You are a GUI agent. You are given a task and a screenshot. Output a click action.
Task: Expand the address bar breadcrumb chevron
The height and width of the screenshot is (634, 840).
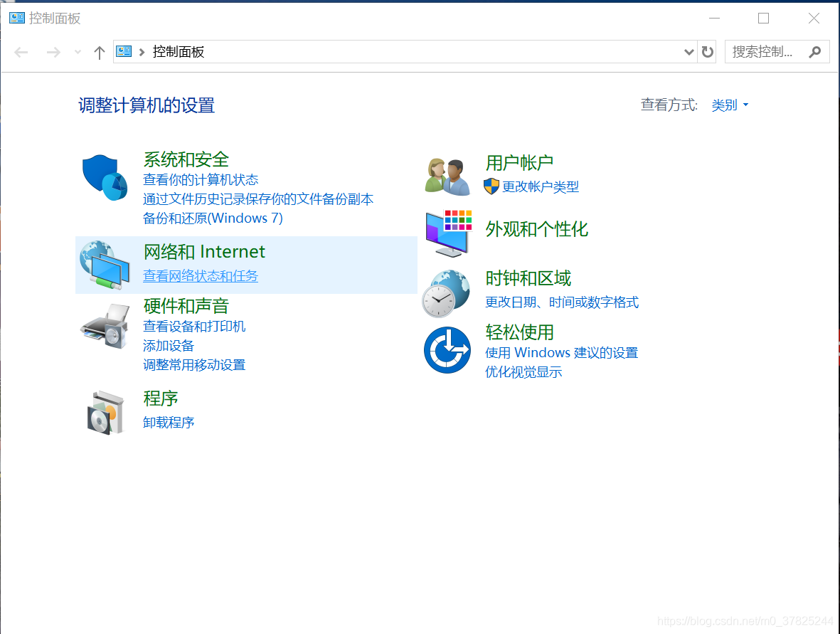(142, 52)
